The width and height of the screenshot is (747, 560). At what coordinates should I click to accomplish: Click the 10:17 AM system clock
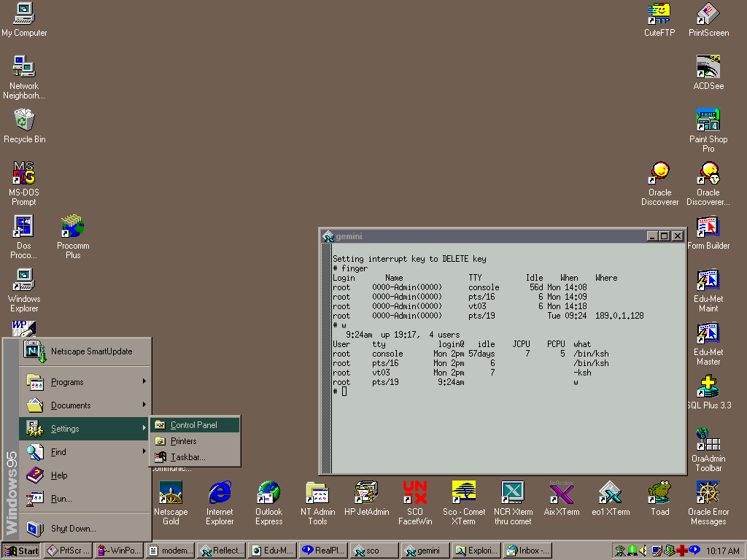[722, 551]
